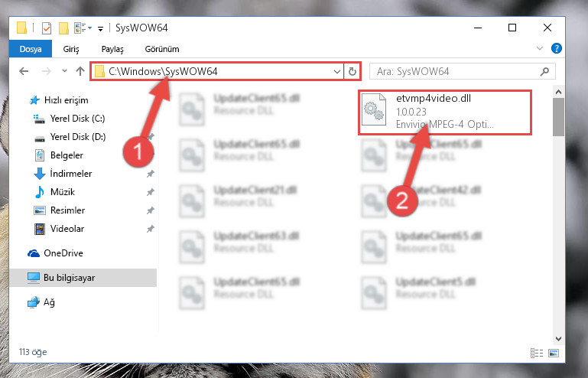Screen dimensions: 588x378
Task: Switch to large icons view layout
Action: point(554,353)
